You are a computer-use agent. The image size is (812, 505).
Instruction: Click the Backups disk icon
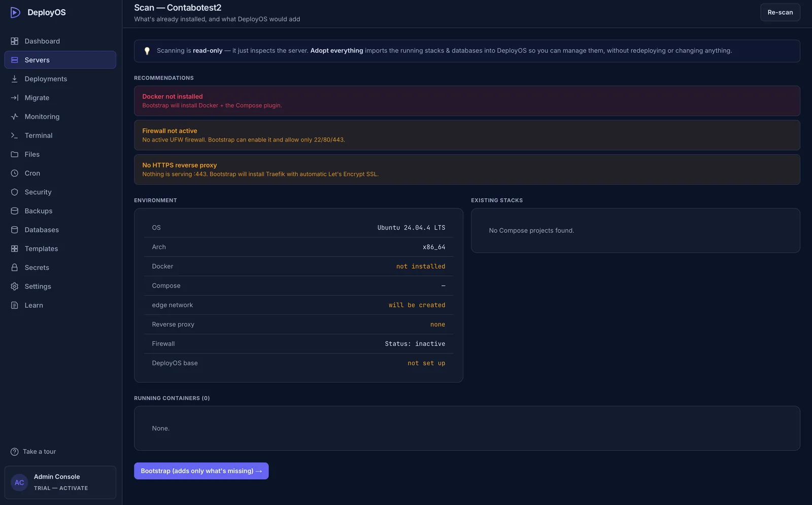click(x=15, y=211)
